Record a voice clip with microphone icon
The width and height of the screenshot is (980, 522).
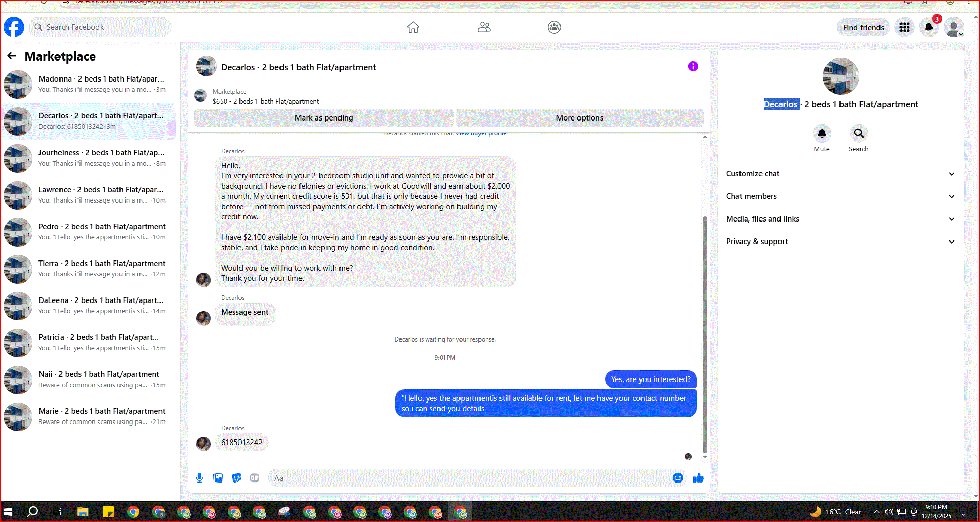pyautogui.click(x=199, y=478)
